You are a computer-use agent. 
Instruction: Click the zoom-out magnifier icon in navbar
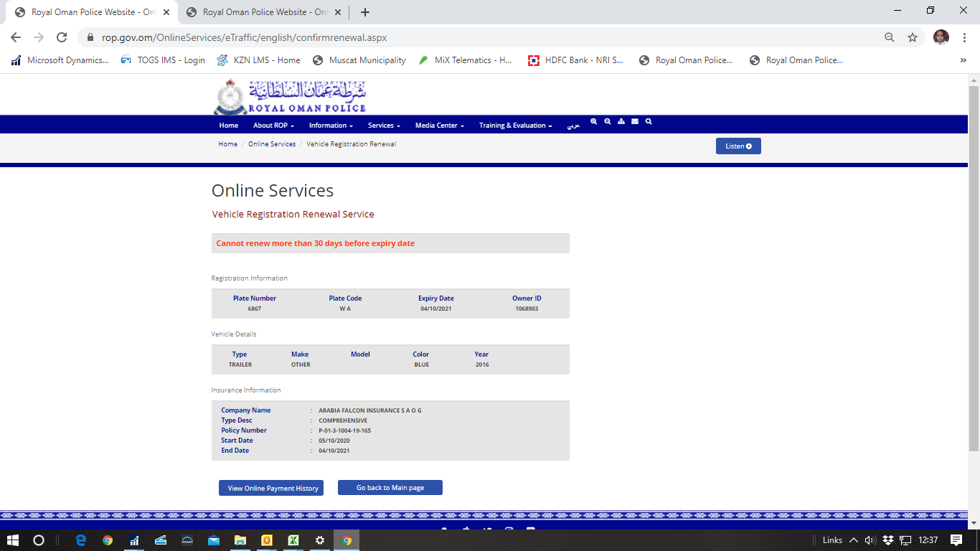pos(607,122)
